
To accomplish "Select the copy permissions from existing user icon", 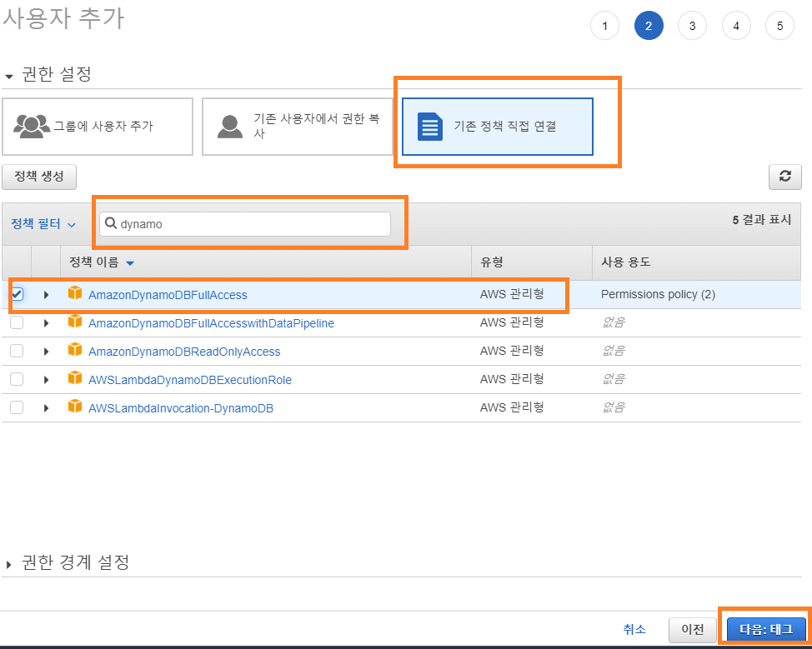I will tap(229, 126).
